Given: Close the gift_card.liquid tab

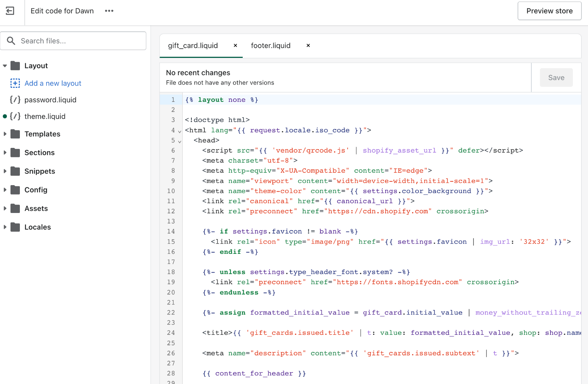Looking at the screenshot, I should point(235,46).
